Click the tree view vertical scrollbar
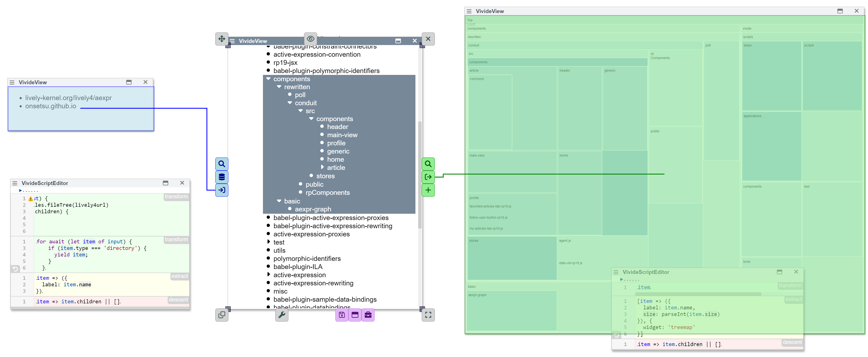Viewport: 868px width, 357px height. pos(419,175)
